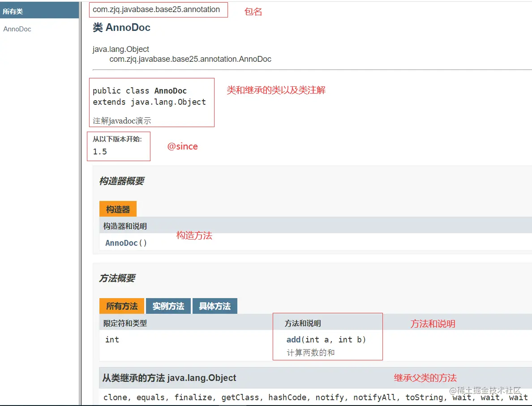This screenshot has height=406, width=532.
Task: Select the 所有方法 tab
Action: [122, 306]
